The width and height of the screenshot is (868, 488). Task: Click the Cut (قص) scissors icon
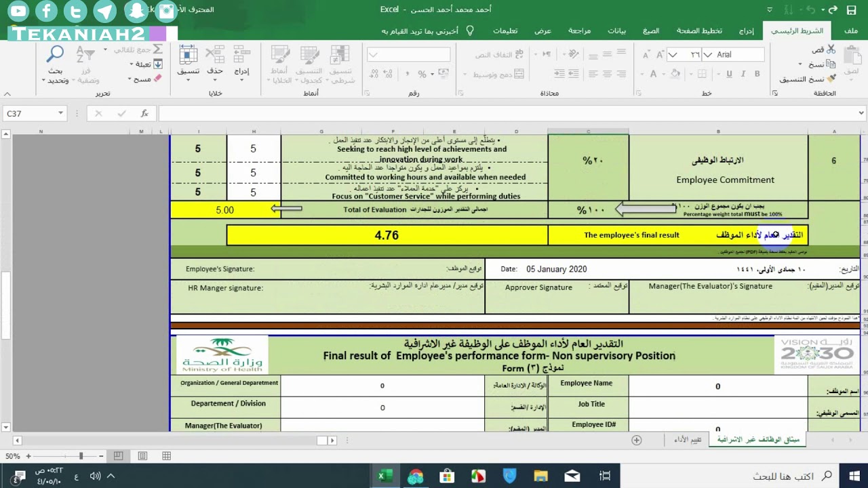click(831, 49)
